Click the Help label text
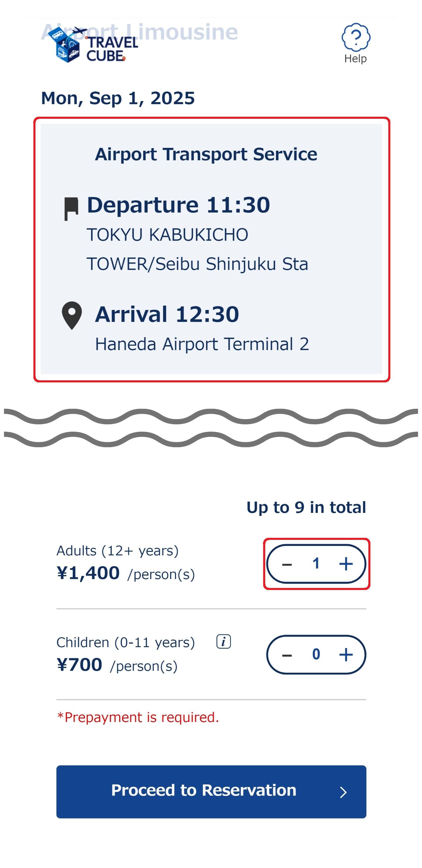The width and height of the screenshot is (422, 868). (355, 59)
